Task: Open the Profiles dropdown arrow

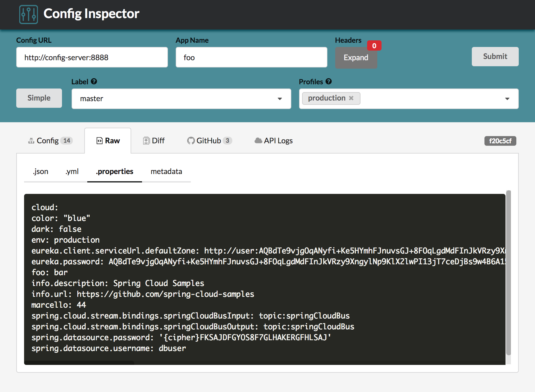Action: coord(507,99)
